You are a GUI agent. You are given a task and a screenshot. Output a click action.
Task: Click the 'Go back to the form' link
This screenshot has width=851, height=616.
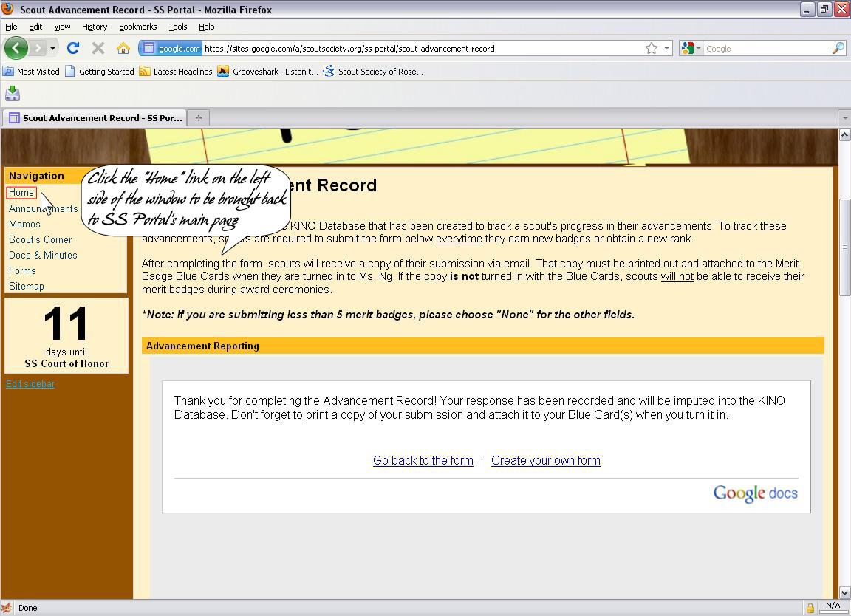coord(423,461)
